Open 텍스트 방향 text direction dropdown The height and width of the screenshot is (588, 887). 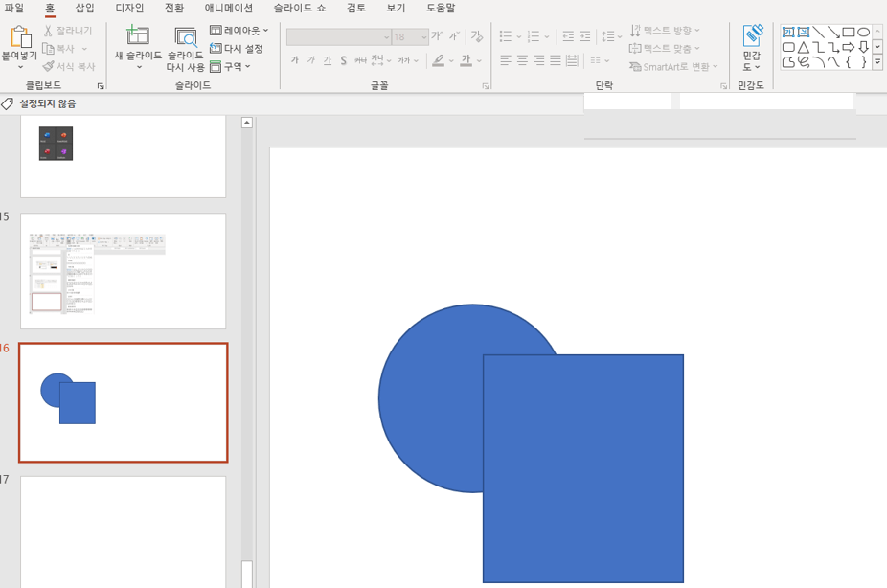pos(665,31)
